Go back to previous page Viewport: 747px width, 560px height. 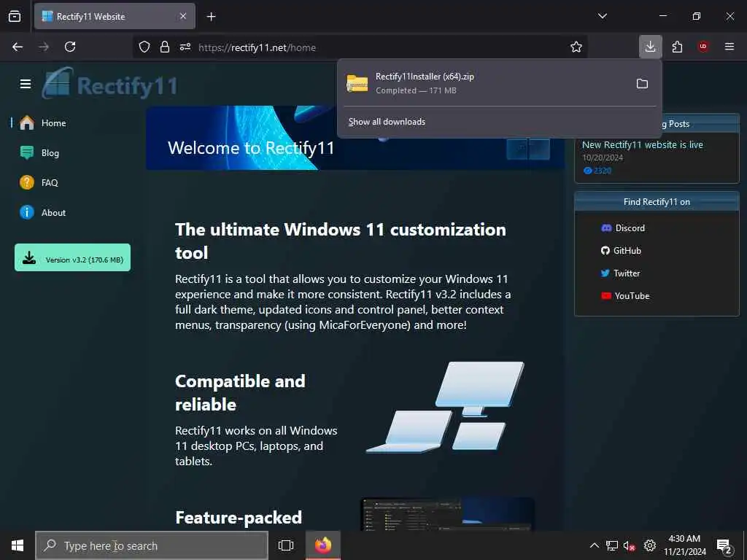tap(18, 47)
